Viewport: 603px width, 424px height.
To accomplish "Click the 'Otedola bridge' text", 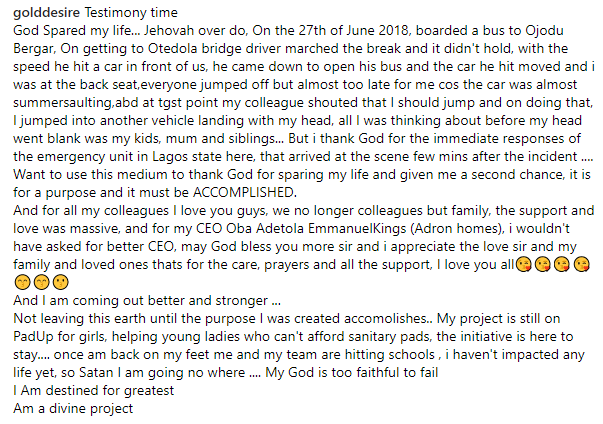I will tap(196, 48).
